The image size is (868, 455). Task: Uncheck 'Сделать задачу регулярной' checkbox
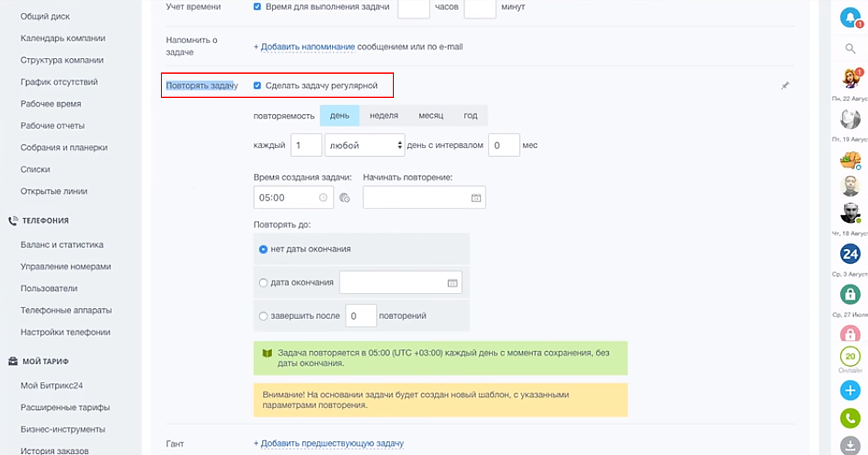pos(257,86)
